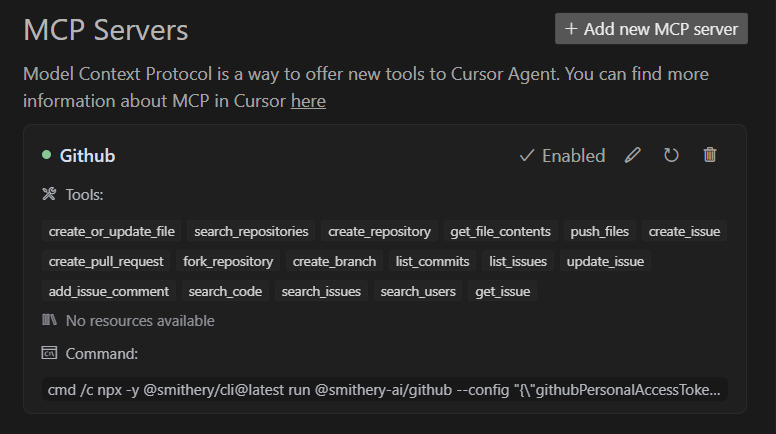
Task: Pick the create_pull_request tool chip
Action: 106,261
